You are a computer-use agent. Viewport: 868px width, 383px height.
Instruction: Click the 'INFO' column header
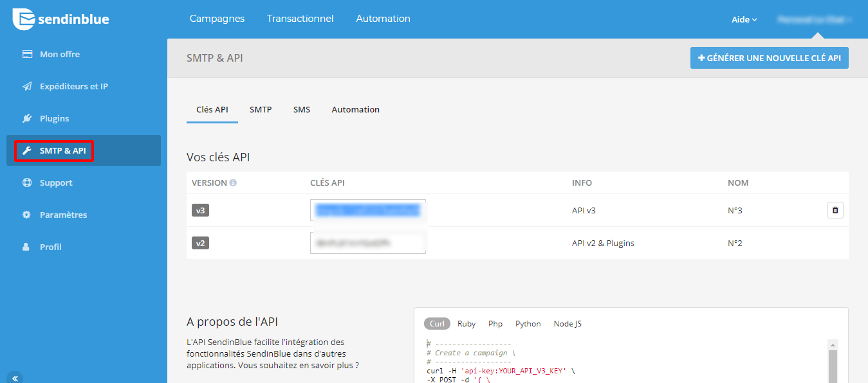pos(582,183)
